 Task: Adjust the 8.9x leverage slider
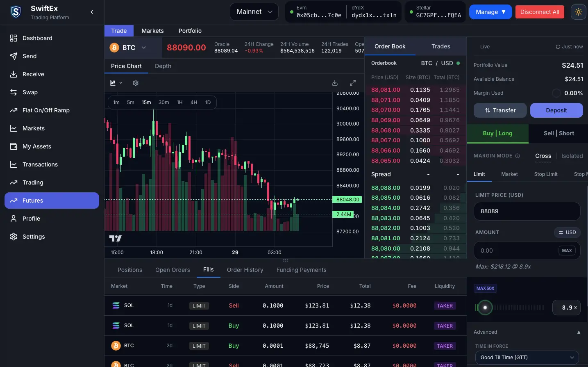point(485,307)
